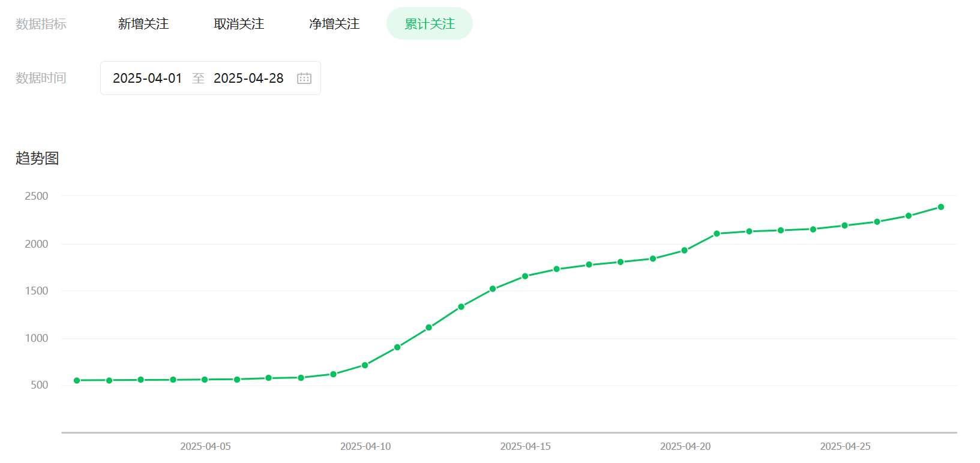
Task: Click the data point above 2025-04-10
Action: (x=365, y=365)
